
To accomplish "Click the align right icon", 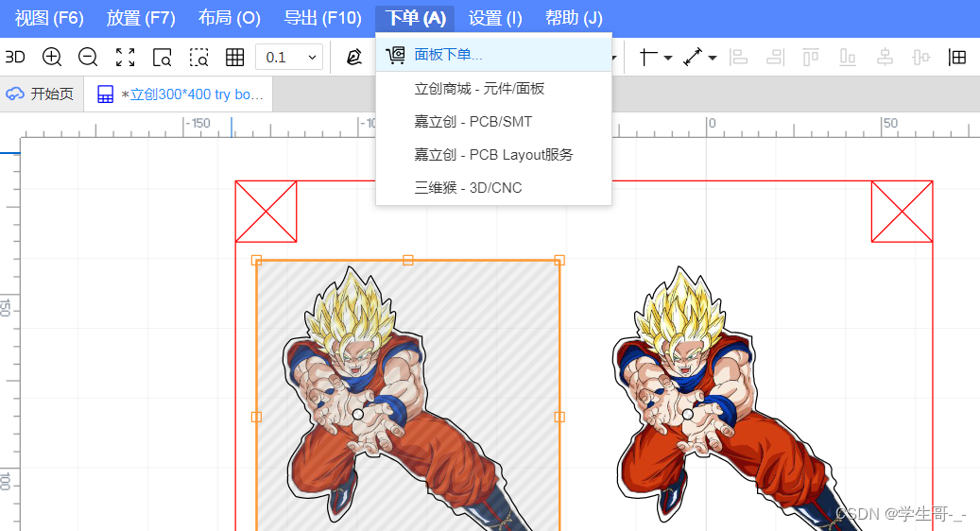I will pos(775,57).
